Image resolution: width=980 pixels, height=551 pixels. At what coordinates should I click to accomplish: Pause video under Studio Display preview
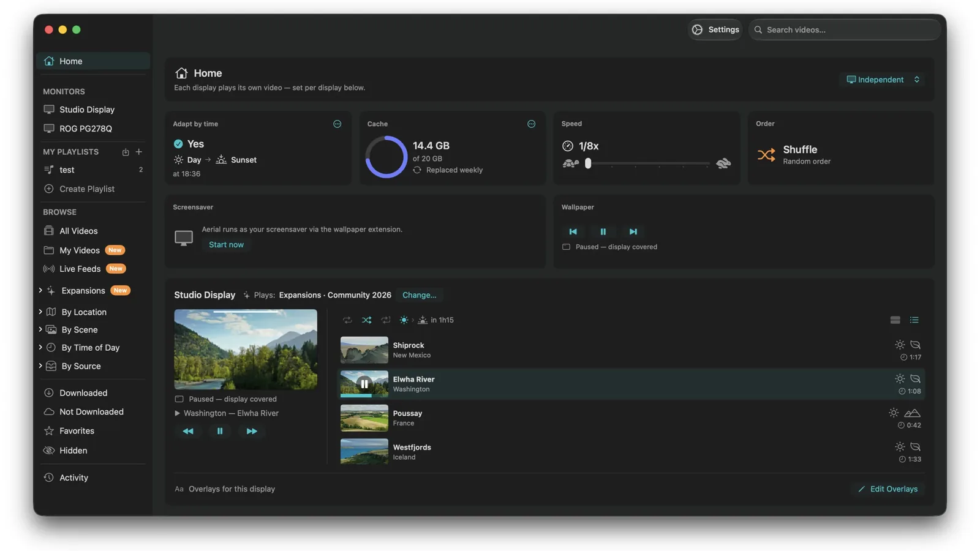tap(220, 432)
